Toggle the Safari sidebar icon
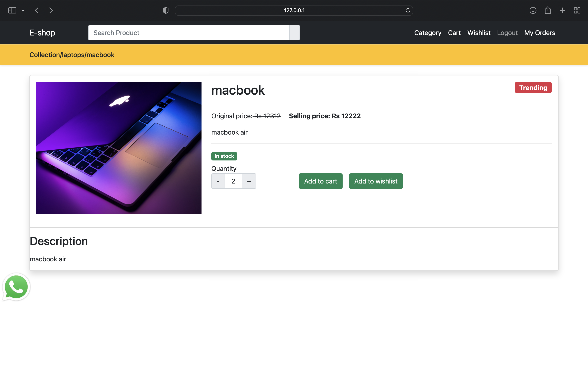 click(12, 10)
